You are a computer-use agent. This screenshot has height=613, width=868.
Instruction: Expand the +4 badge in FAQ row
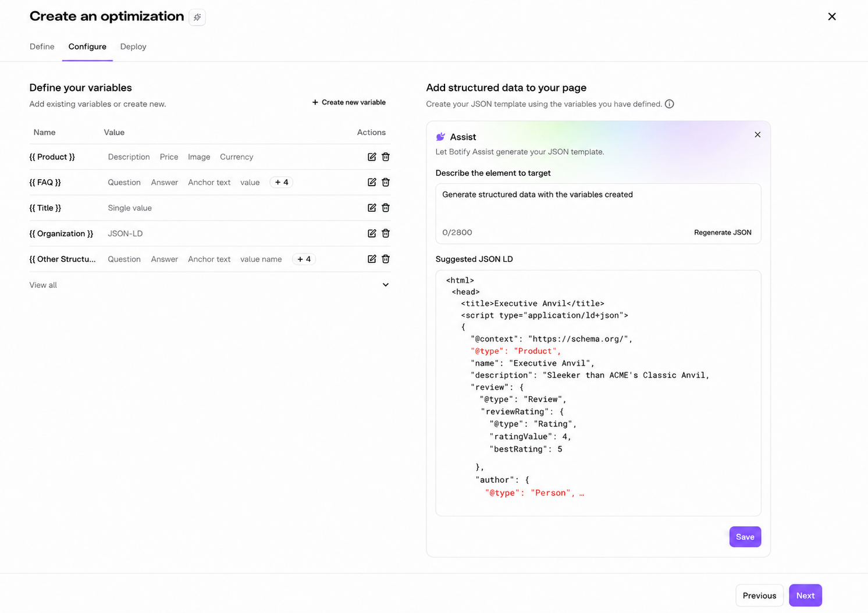[282, 183]
